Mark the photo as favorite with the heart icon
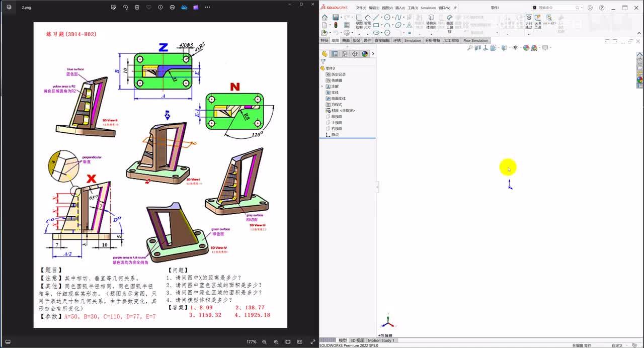The width and height of the screenshot is (644, 348). pyautogui.click(x=148, y=8)
